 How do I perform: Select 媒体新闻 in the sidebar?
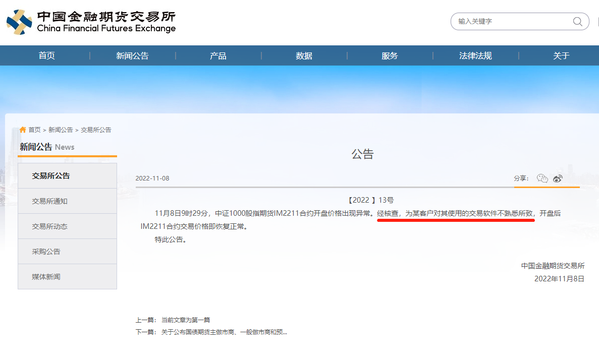pyautogui.click(x=46, y=277)
